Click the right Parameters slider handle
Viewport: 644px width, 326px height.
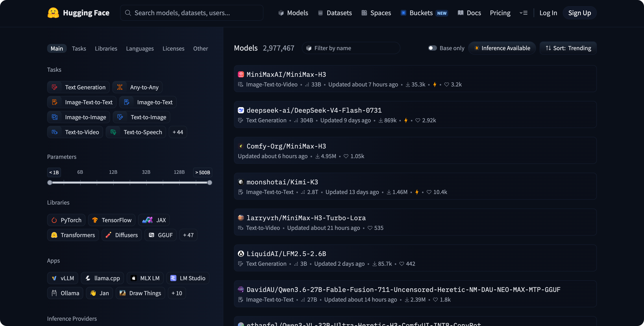[210, 183]
